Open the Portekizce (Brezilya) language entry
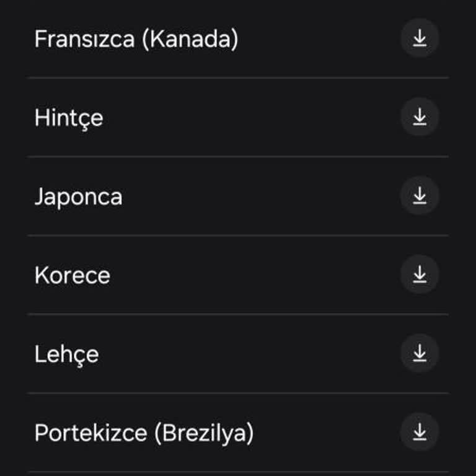 coord(144,433)
